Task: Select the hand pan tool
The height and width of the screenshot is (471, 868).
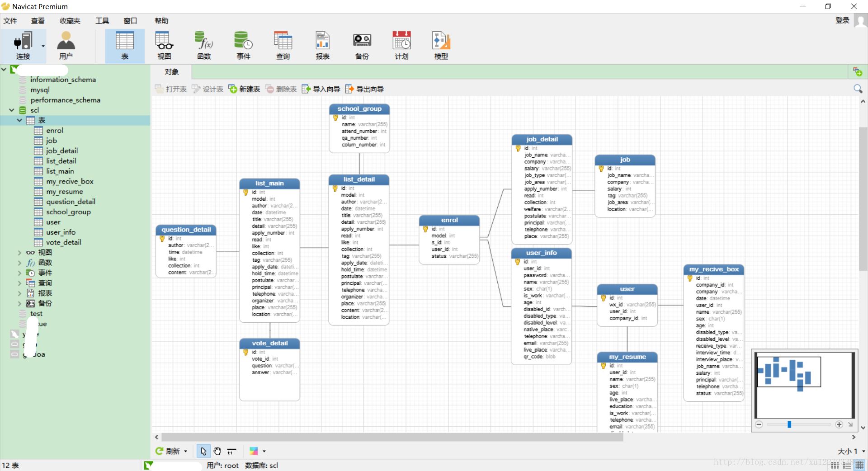Action: 217,451
